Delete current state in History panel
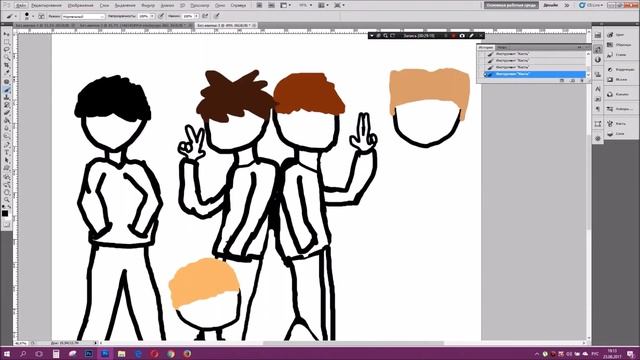The width and height of the screenshot is (640, 360). (582, 80)
